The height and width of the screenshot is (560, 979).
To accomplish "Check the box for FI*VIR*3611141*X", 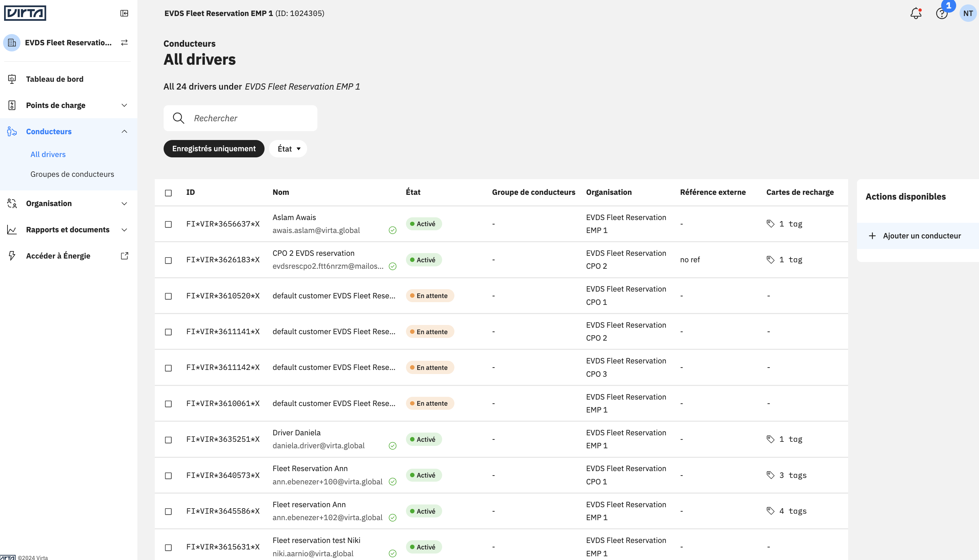I will coord(168,332).
